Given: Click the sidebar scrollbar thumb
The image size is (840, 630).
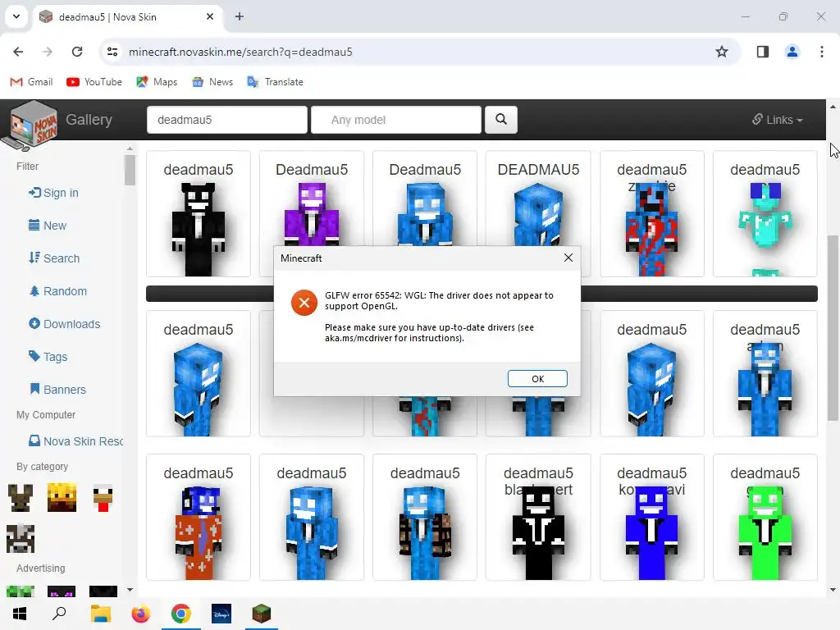Looking at the screenshot, I should (130, 170).
